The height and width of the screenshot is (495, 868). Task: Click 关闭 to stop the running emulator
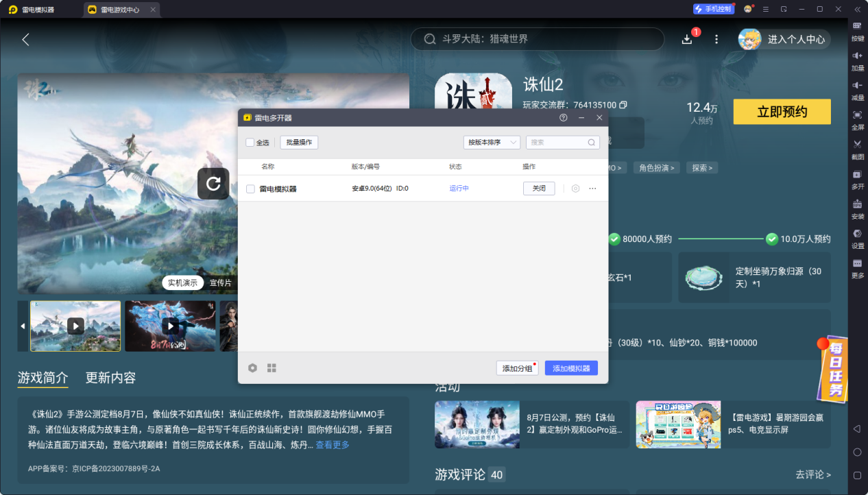pyautogui.click(x=539, y=189)
